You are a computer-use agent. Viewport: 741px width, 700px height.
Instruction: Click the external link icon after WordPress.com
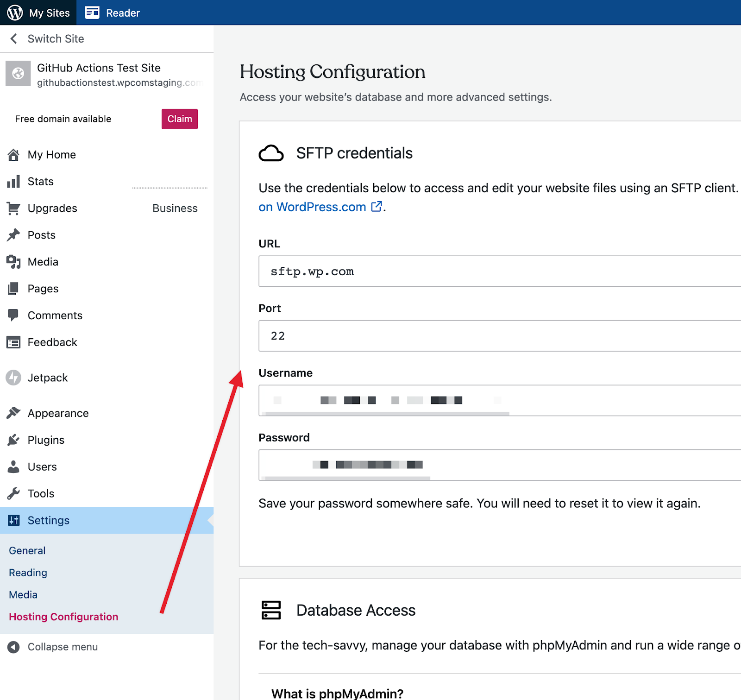377,207
